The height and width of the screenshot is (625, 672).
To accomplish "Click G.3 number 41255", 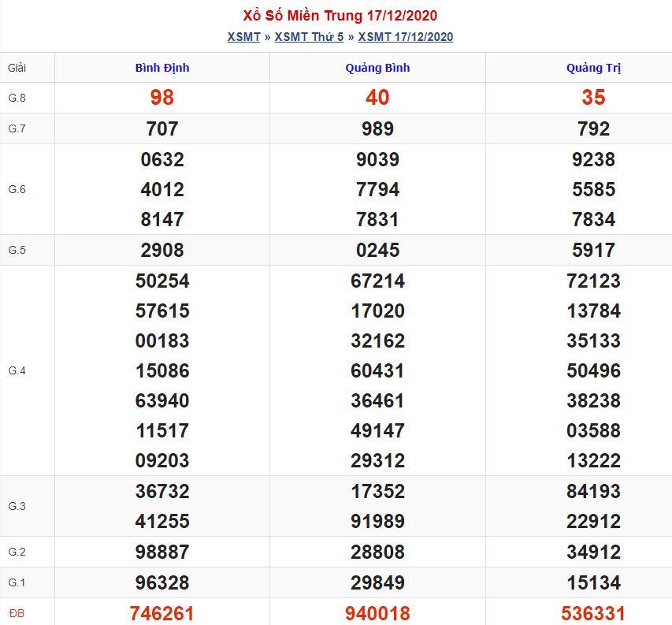I will coord(162,521).
